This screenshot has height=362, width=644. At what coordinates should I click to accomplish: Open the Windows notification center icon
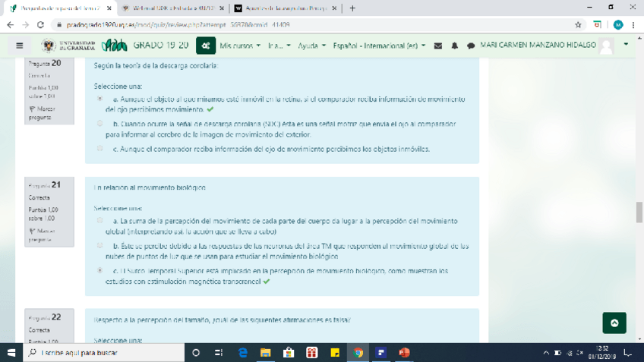[628, 353]
